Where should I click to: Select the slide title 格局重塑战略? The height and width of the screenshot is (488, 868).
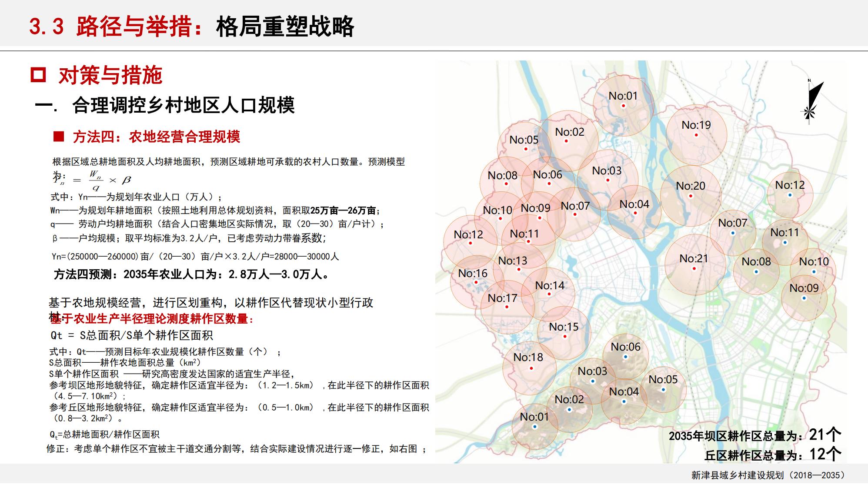(x=285, y=26)
